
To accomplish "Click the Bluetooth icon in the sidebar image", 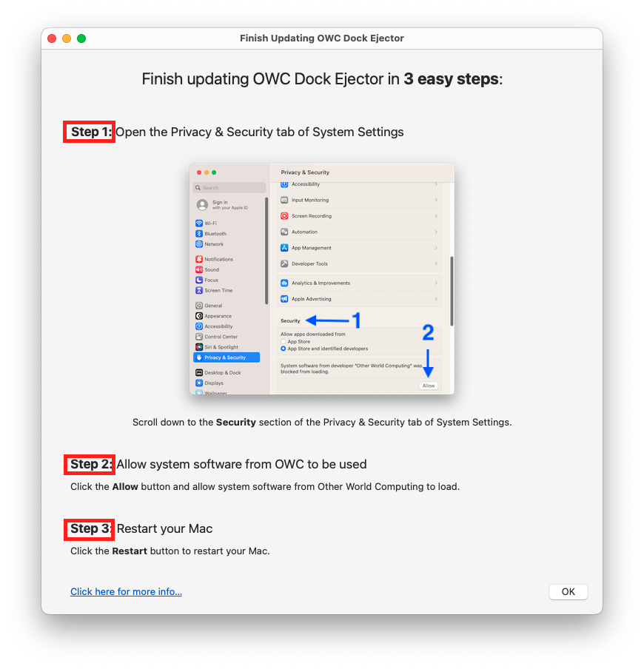I will (x=199, y=233).
